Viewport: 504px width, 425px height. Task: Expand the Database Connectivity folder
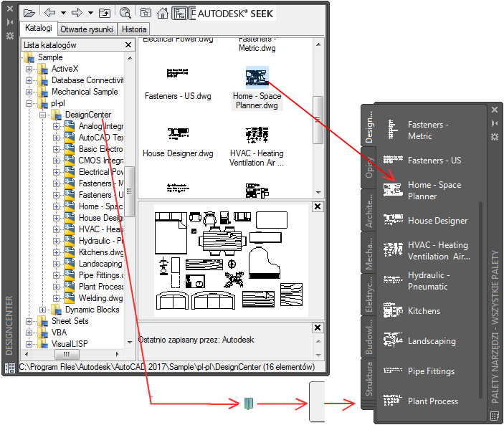click(x=29, y=80)
